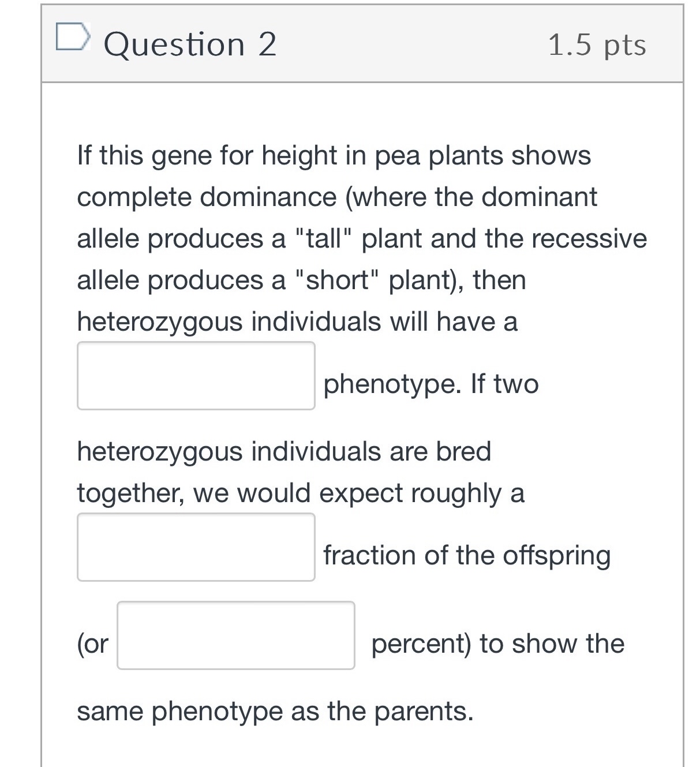Click the "(or" text before the third blank
The width and height of the screenshot is (700, 767).
click(92, 644)
